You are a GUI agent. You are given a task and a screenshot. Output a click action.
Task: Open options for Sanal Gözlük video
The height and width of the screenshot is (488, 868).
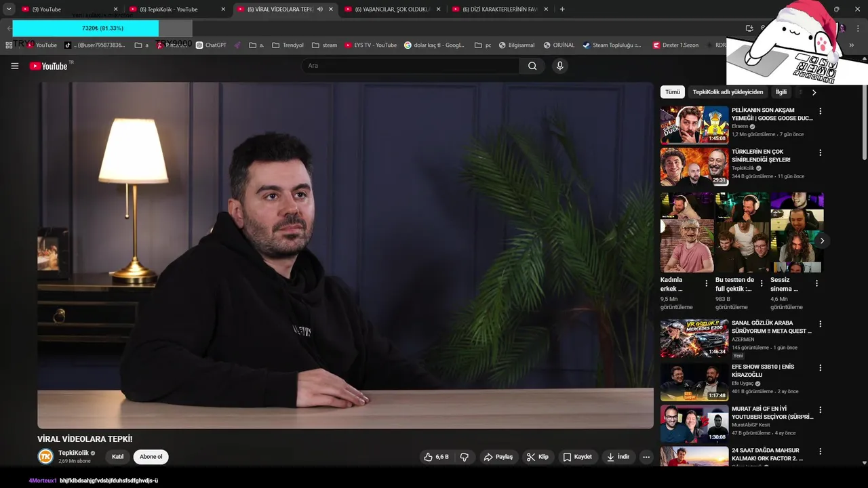[x=821, y=324]
